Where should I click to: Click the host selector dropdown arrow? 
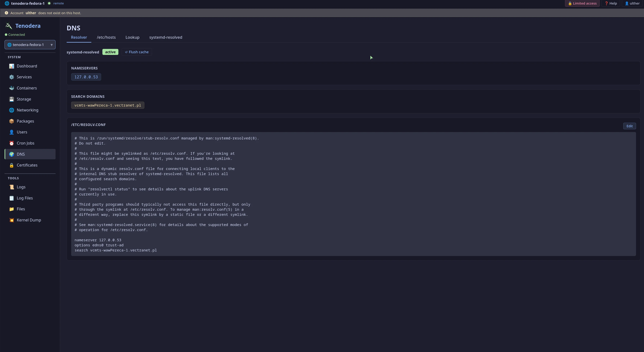[52, 45]
